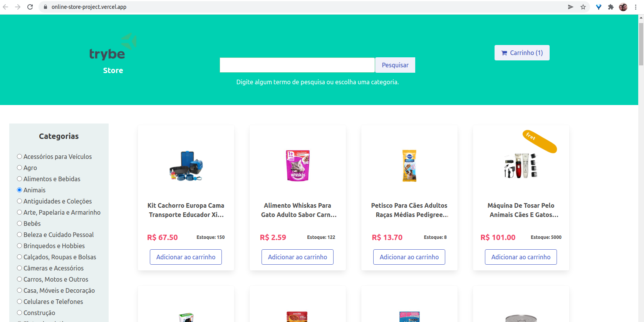Open the Carrinho (1) cart button
The width and height of the screenshot is (644, 322).
(x=522, y=53)
